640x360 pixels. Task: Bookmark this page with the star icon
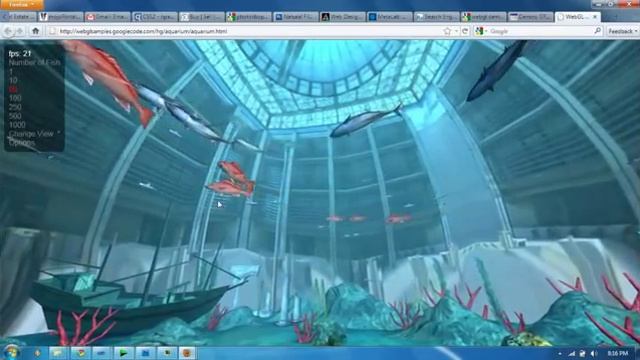[447, 31]
